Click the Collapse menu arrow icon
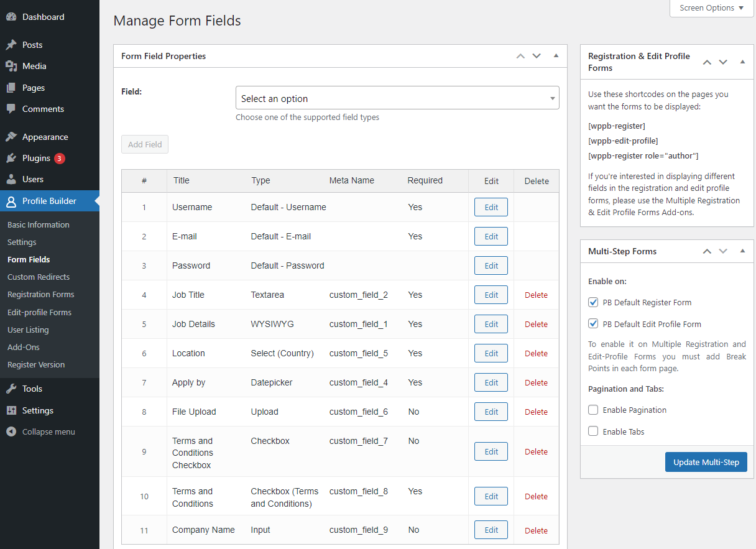The height and width of the screenshot is (549, 756). tap(11, 431)
